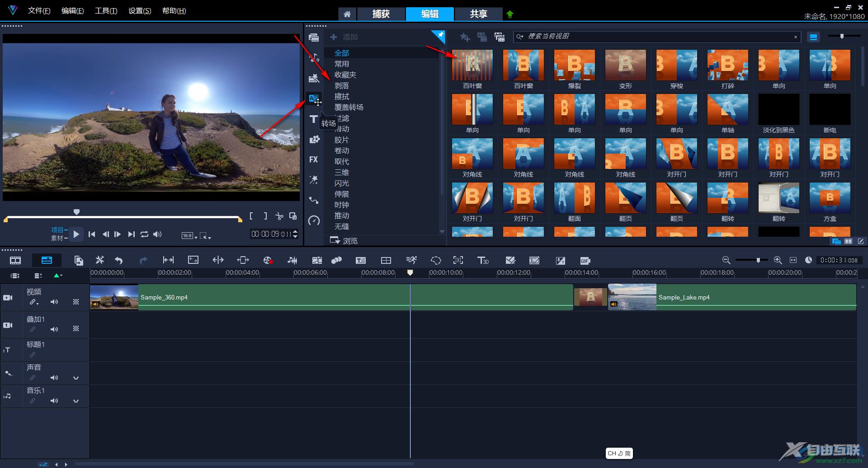Toggle ripple editing link on 标题1 track
Image resolution: width=868 pixels, height=468 pixels.
point(33,355)
